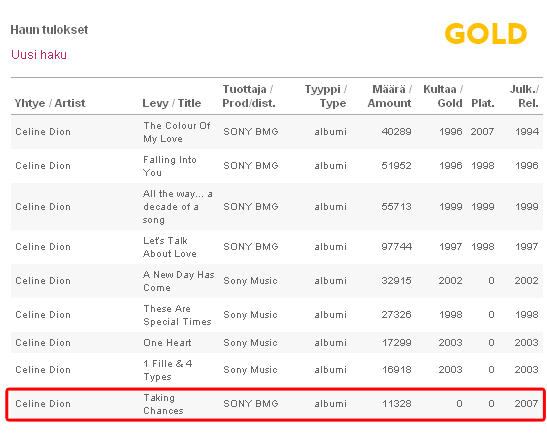Click the Plat. column header

click(483, 103)
